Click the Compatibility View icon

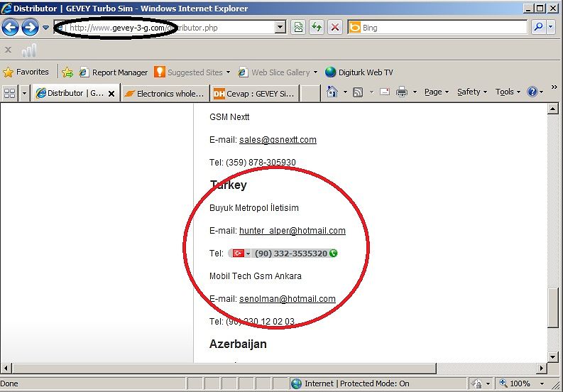coord(298,28)
